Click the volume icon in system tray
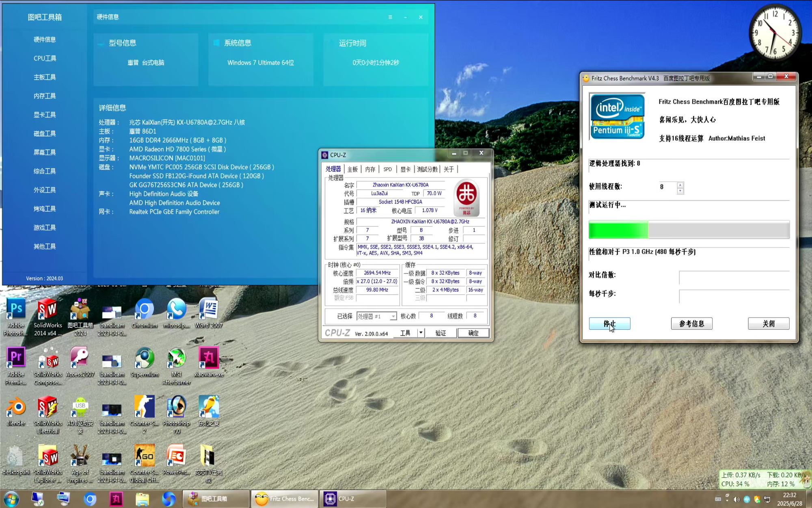 point(736,499)
